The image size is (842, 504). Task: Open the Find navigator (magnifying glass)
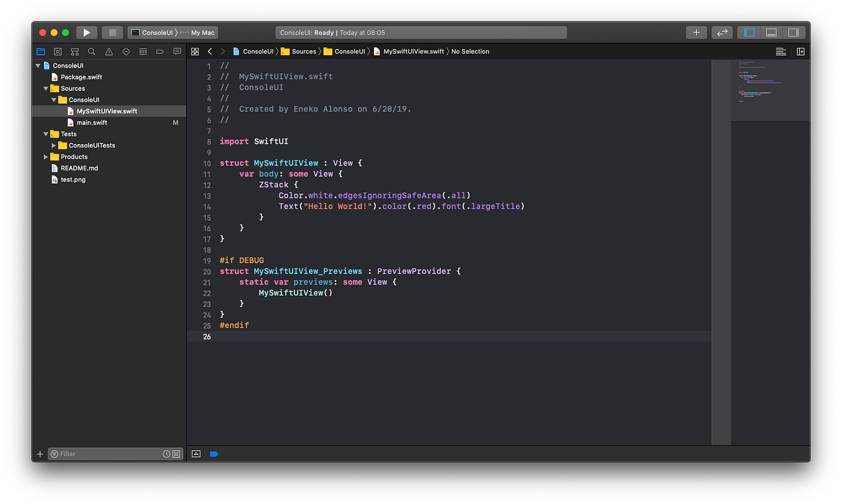(92, 51)
